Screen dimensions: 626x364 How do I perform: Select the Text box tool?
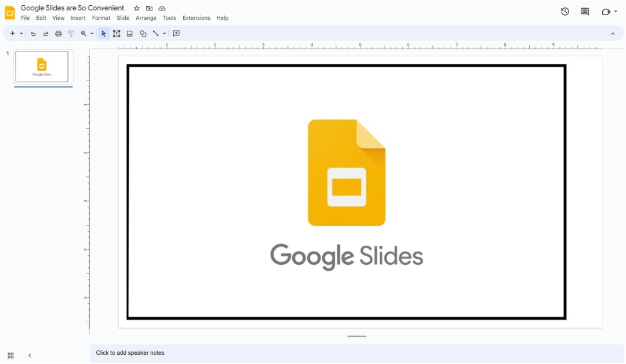pos(117,33)
